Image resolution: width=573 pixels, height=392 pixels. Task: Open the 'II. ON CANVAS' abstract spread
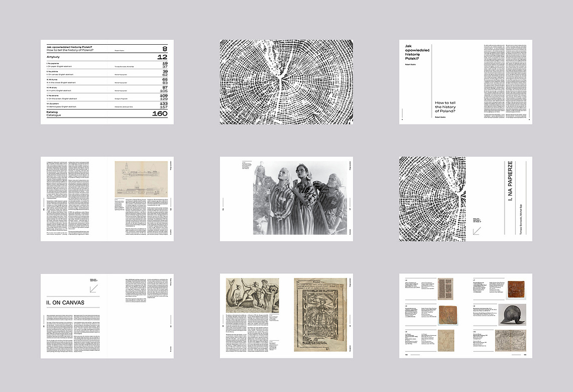pos(107,316)
